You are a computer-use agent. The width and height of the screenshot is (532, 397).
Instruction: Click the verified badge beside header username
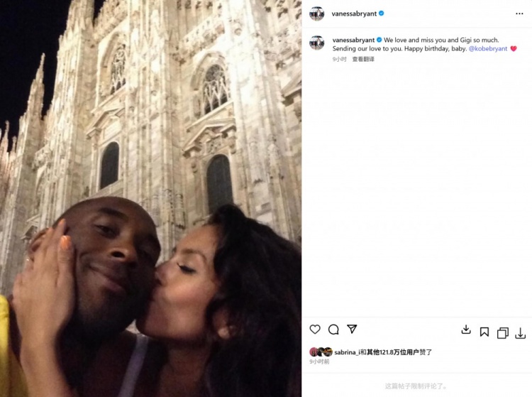[x=382, y=13]
